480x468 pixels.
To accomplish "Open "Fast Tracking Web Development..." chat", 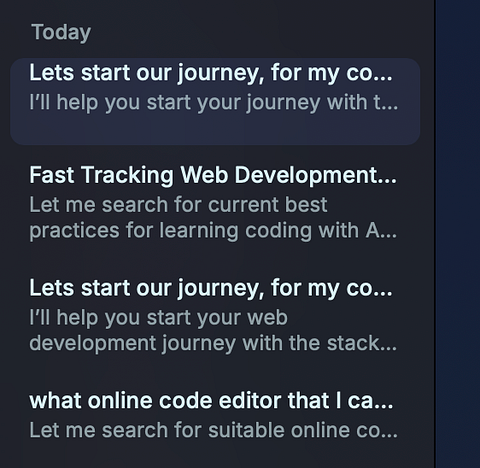I will coord(213,175).
